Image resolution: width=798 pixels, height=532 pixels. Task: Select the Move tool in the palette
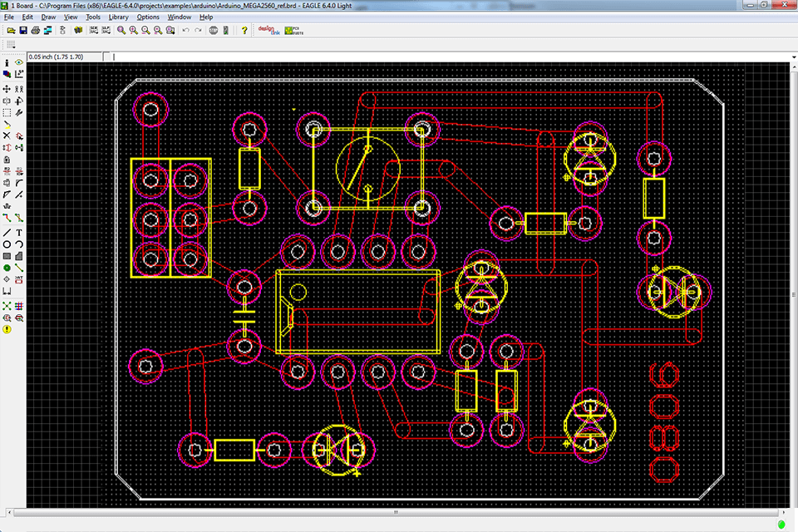[7, 89]
